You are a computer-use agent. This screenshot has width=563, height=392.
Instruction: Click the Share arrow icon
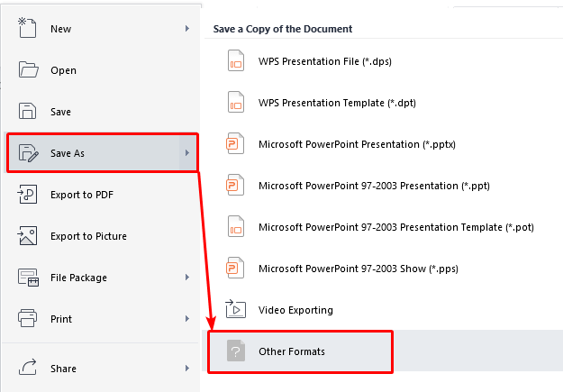pos(27,368)
